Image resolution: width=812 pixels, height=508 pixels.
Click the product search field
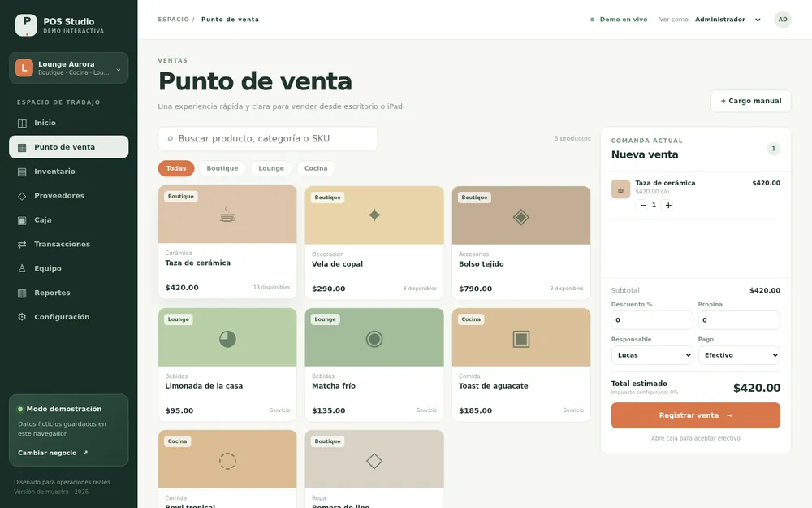tap(268, 139)
